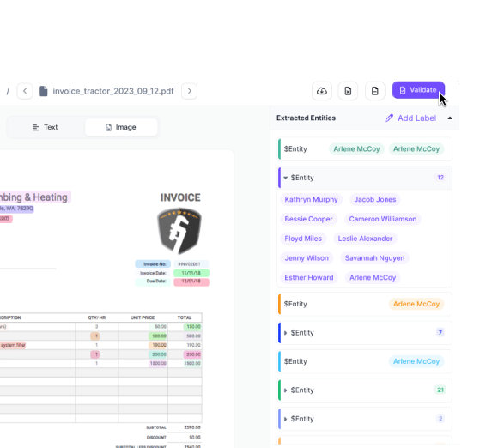
Task: Click the file icon before the invoice filename
Action: click(44, 91)
